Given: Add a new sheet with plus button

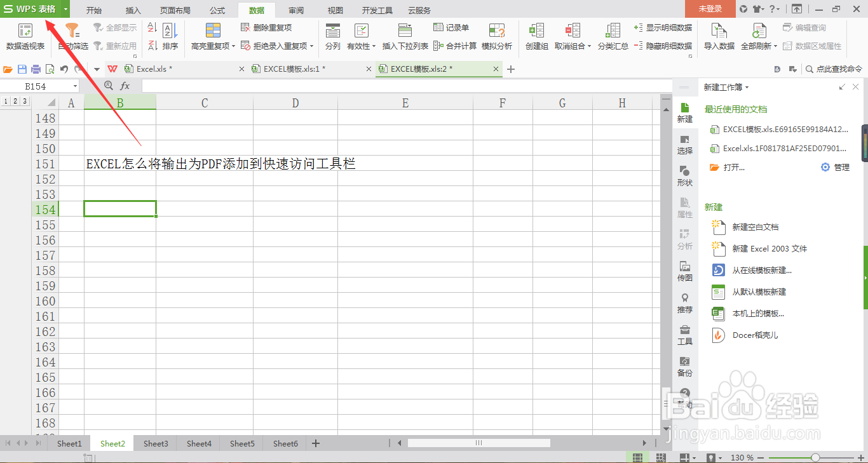Looking at the screenshot, I should pyautogui.click(x=316, y=444).
